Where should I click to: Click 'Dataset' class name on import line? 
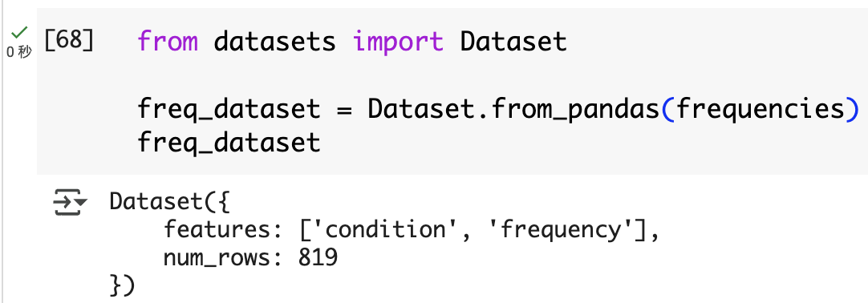513,42
